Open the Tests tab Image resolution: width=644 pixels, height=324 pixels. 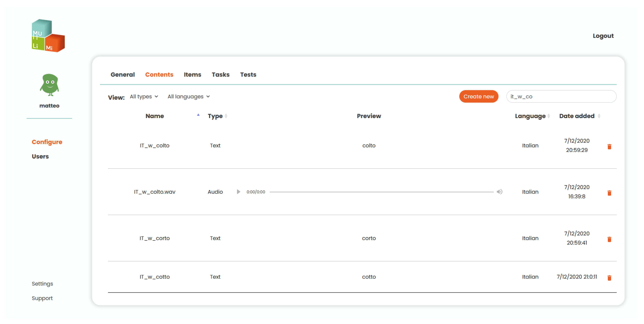click(x=248, y=75)
